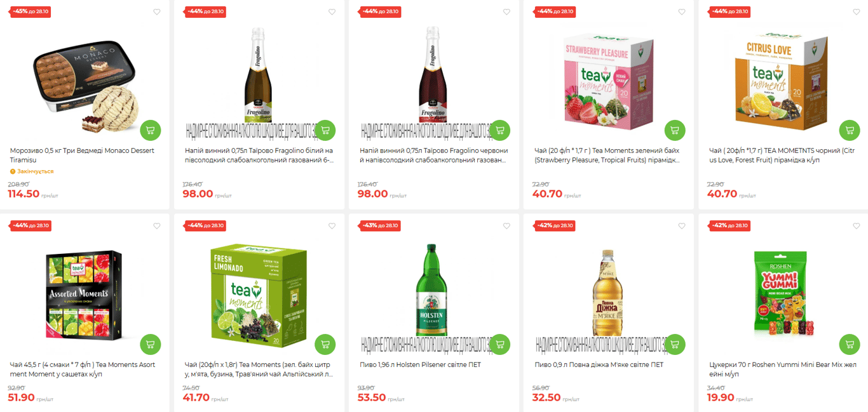Click the -45% discount badge on ice cream

[31, 11]
